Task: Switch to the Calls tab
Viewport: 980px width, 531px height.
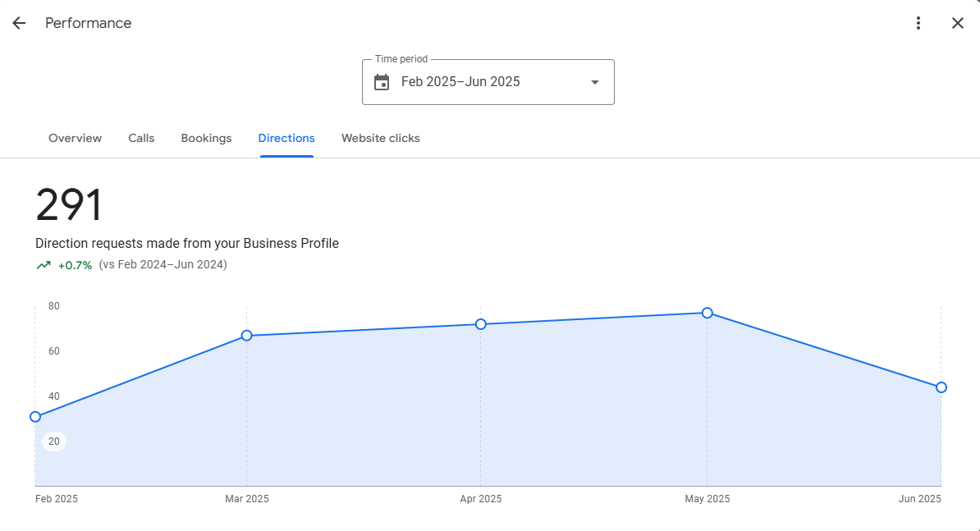Action: tap(141, 138)
